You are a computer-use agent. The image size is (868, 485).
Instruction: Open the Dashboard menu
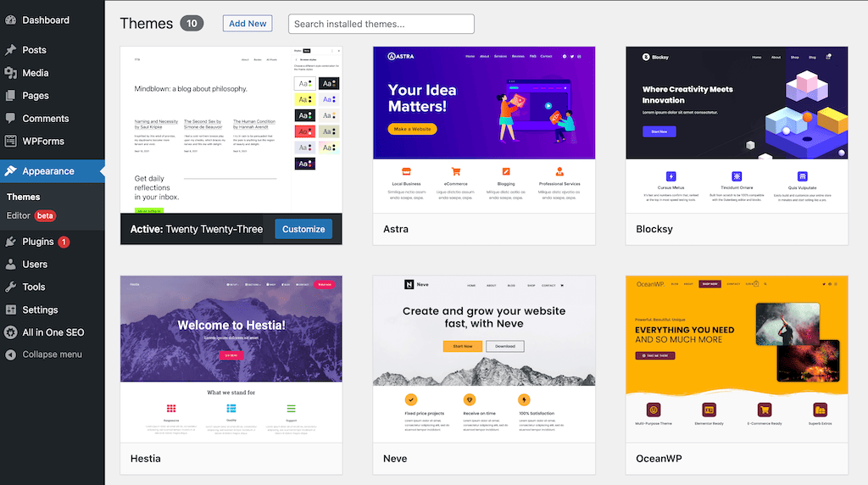tap(46, 20)
